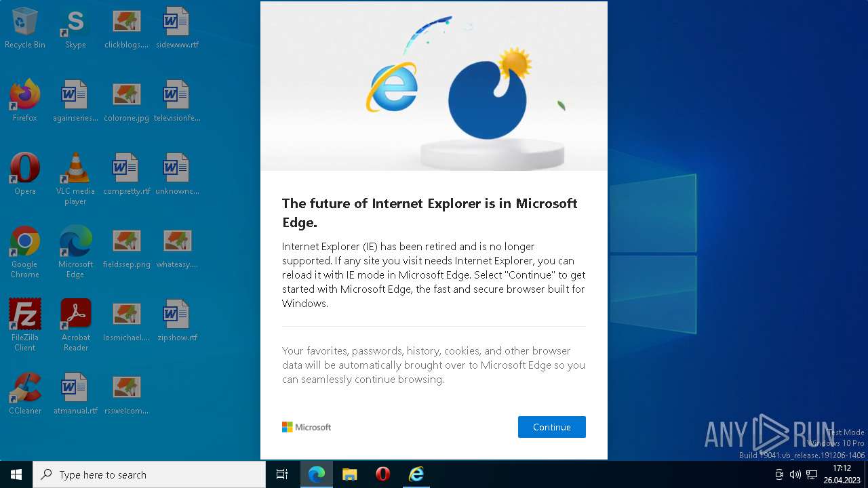Viewport: 868px width, 488px height.
Task: Select the unknownc document icon
Action: (177, 175)
